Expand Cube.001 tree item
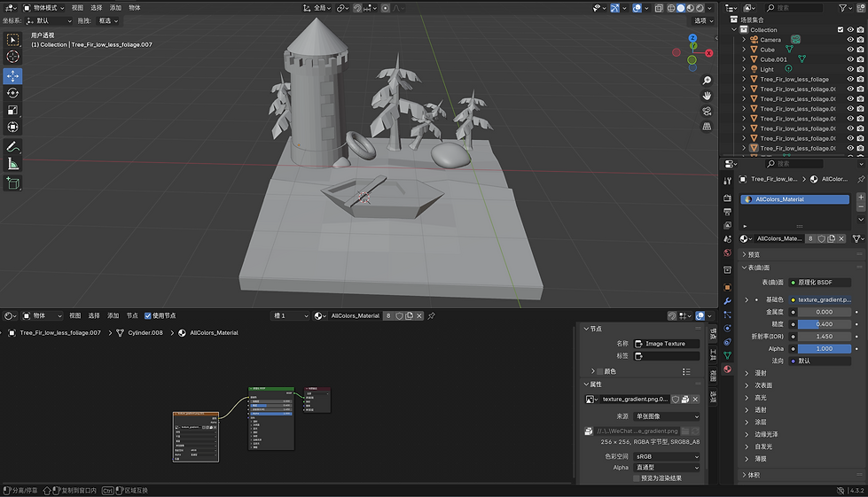This screenshot has height=497, width=868. pyautogui.click(x=744, y=59)
